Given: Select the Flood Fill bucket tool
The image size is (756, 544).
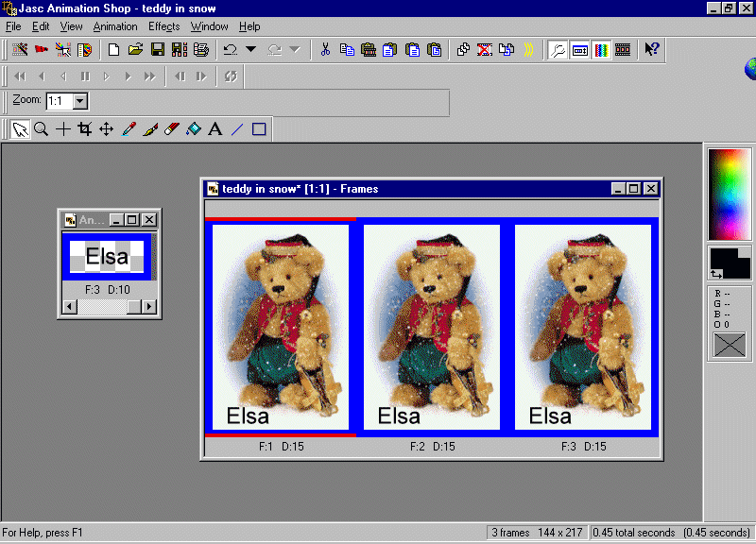Looking at the screenshot, I should [194, 129].
